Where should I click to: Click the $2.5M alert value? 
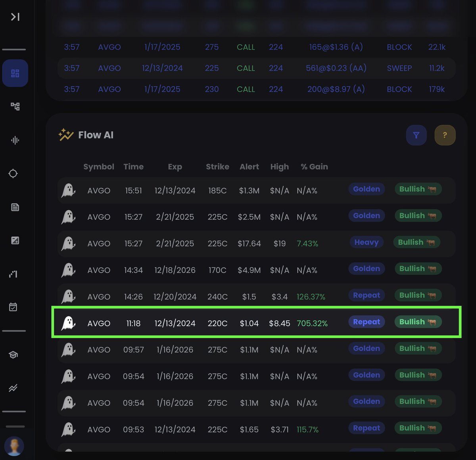coord(249,217)
